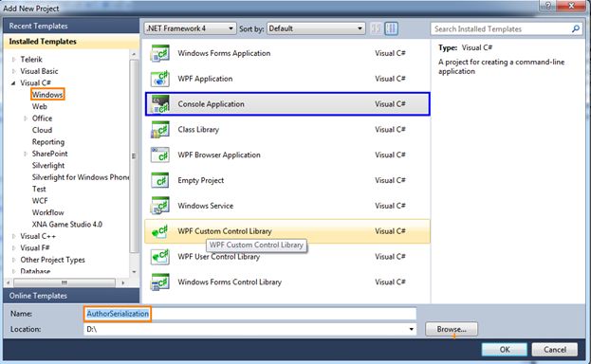
Task: Select the Workflow template category
Action: point(47,212)
